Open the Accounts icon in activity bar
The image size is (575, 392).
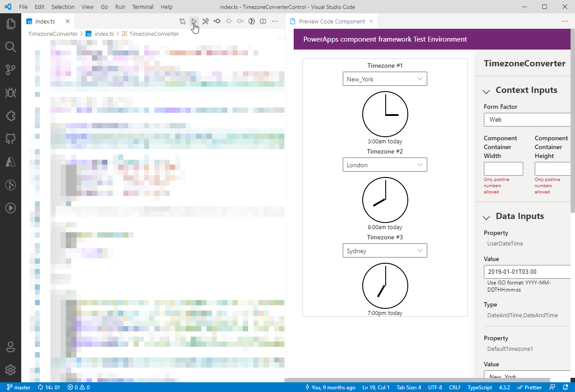(x=11, y=347)
